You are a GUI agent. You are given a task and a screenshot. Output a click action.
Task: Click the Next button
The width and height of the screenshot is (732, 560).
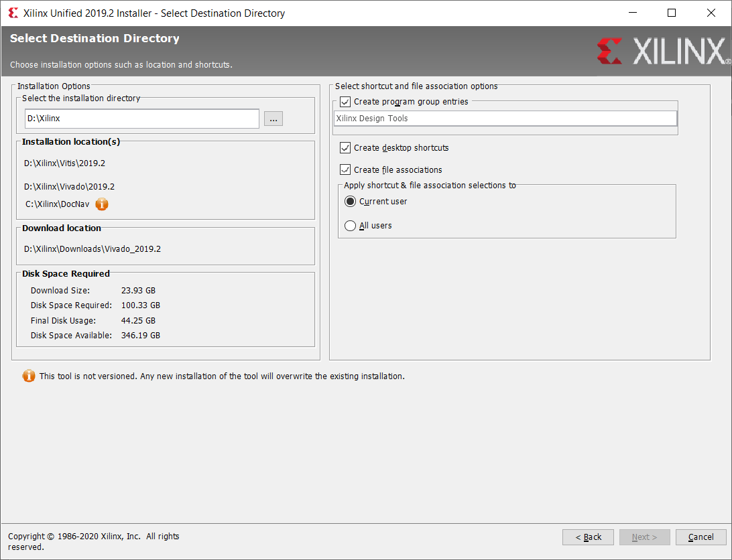click(x=645, y=537)
